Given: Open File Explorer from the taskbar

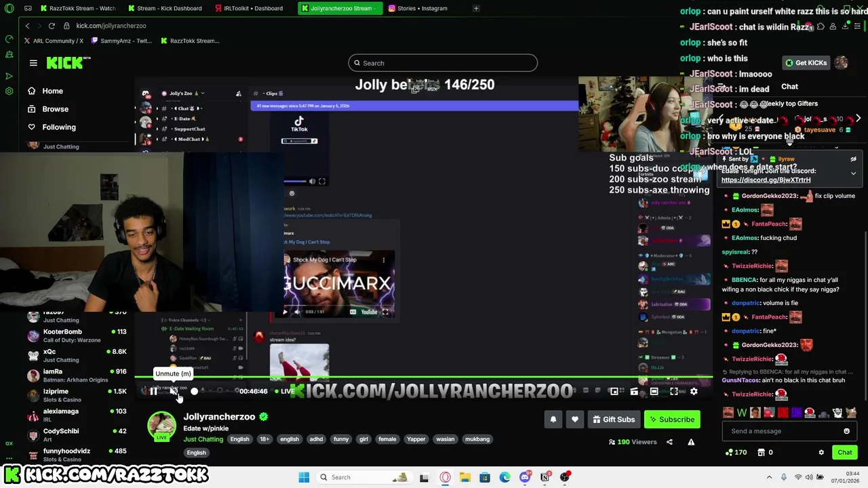Looking at the screenshot, I should point(465,477).
